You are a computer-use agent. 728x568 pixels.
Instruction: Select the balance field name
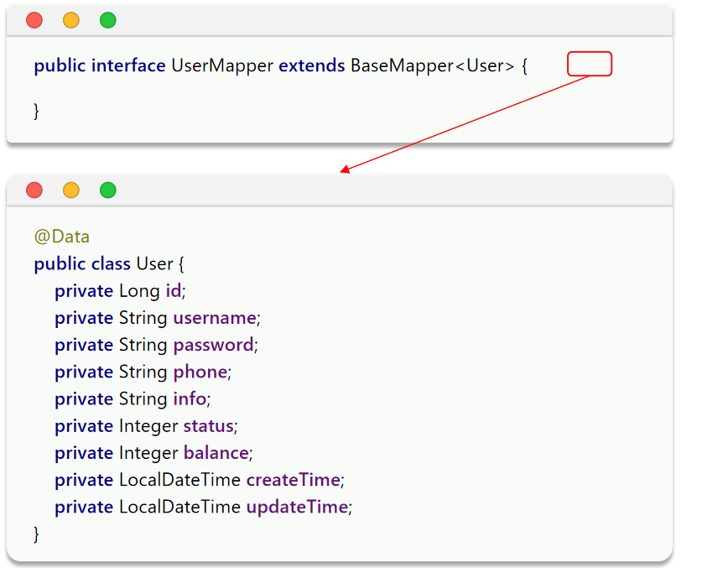[216, 453]
